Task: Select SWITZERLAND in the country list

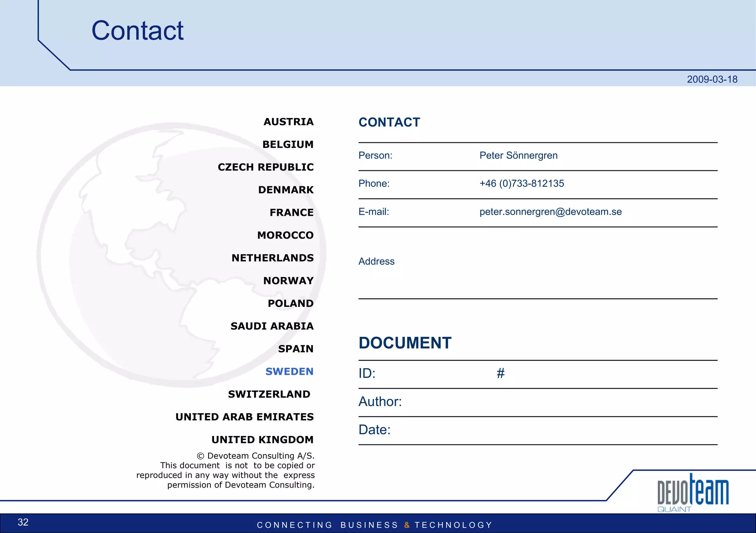Action: tap(269, 394)
